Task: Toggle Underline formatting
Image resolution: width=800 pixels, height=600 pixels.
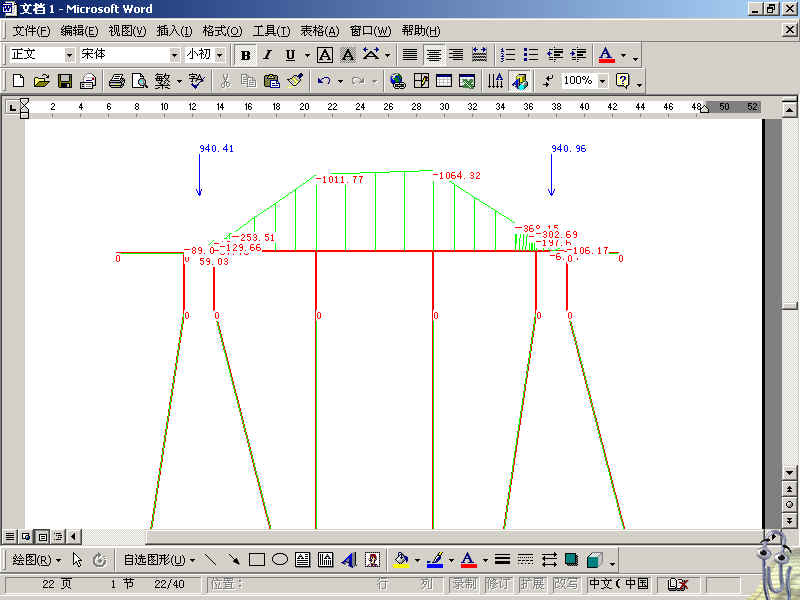Action: (290, 55)
